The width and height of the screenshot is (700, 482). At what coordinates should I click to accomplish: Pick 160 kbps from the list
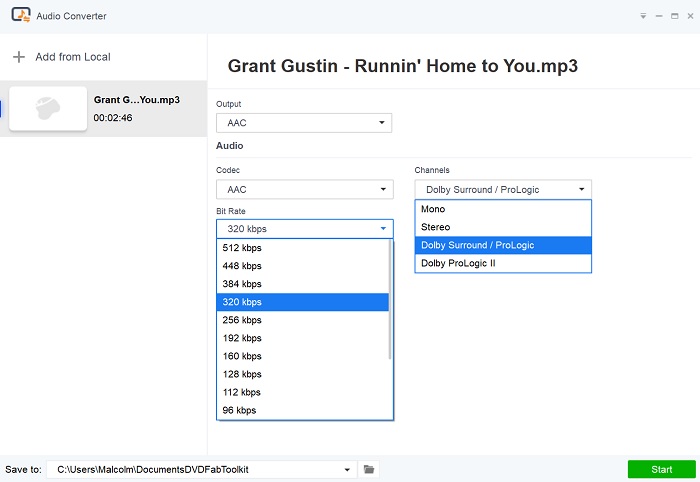click(303, 356)
